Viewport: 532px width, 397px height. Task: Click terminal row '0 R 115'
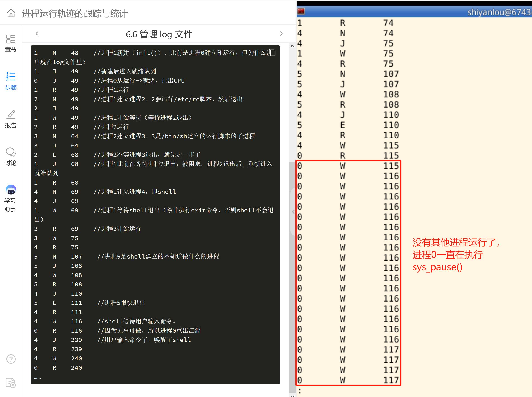tap(348, 156)
